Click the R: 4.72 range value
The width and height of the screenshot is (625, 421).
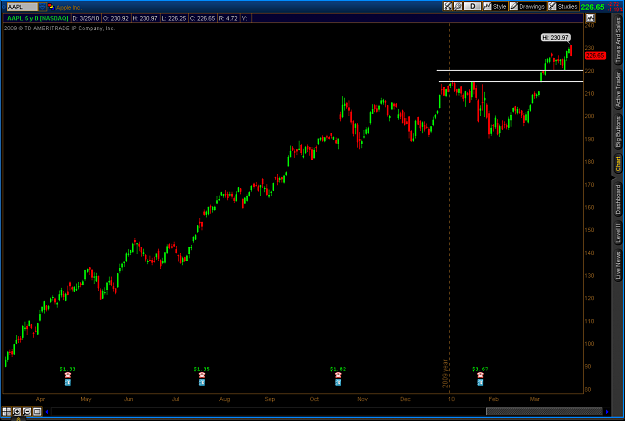pos(228,18)
